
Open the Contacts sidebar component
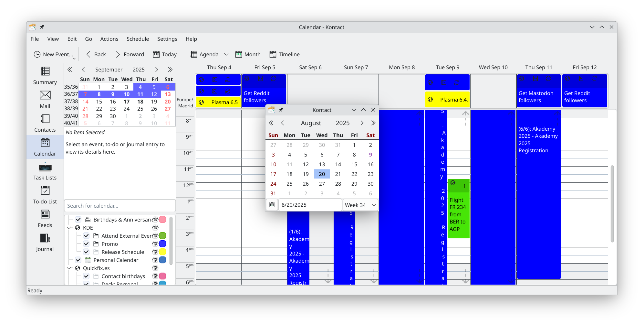coord(45,124)
